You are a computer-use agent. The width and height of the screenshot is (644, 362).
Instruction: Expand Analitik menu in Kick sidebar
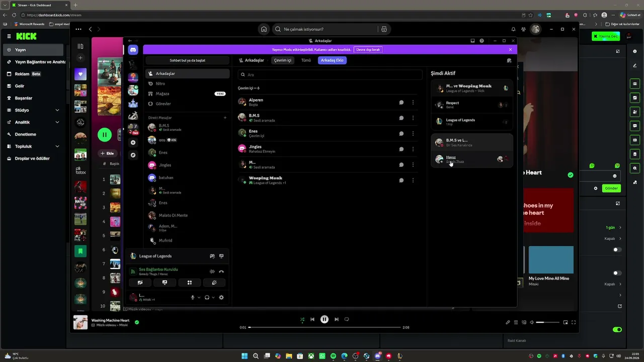click(57, 122)
